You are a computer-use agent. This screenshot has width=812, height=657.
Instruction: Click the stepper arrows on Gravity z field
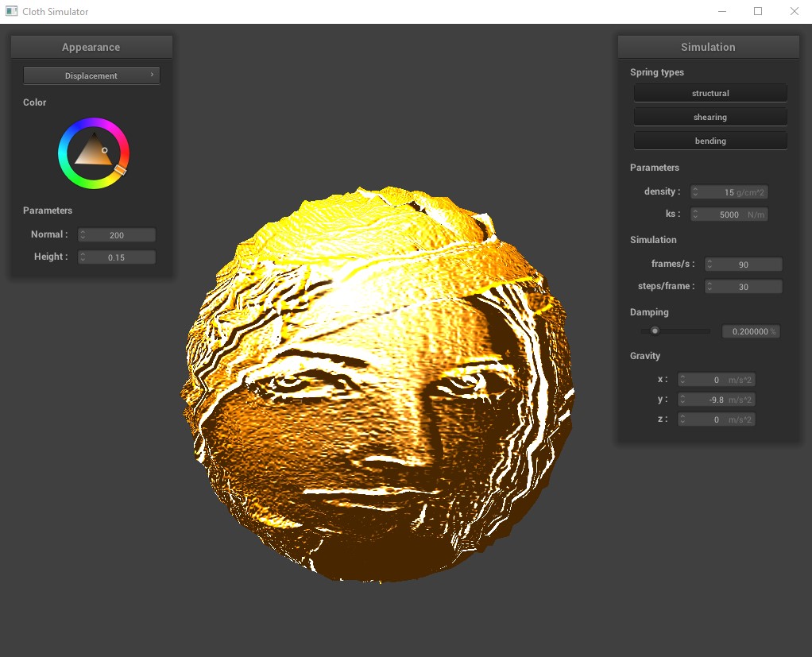[x=682, y=419]
